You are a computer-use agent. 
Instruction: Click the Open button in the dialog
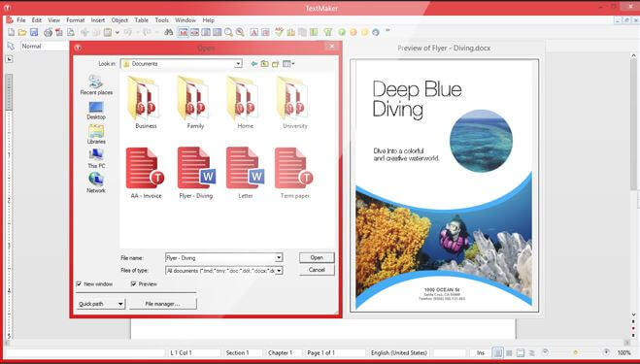317,257
